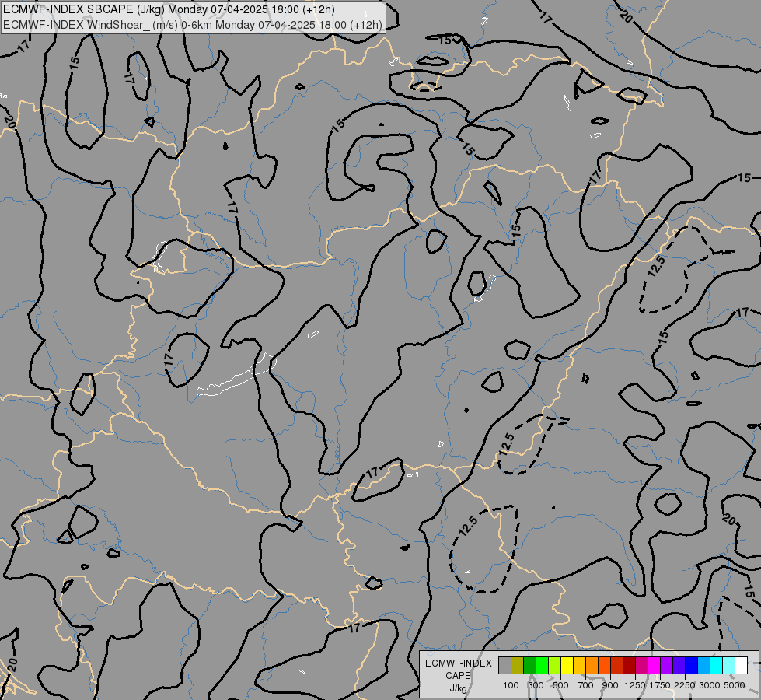Screen dimensions: 761x700
Task: Select the 1250 legend value label
Action: (635, 685)
